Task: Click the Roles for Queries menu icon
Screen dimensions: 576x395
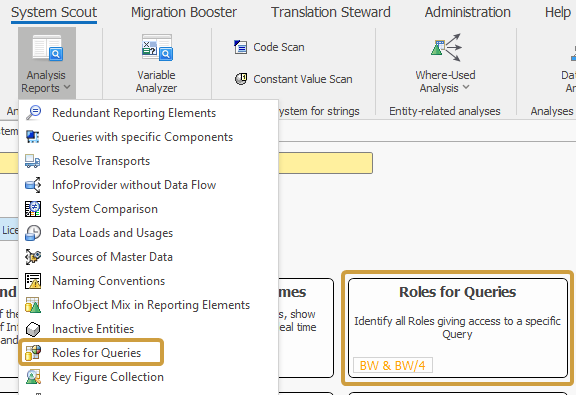Action: click(x=33, y=353)
